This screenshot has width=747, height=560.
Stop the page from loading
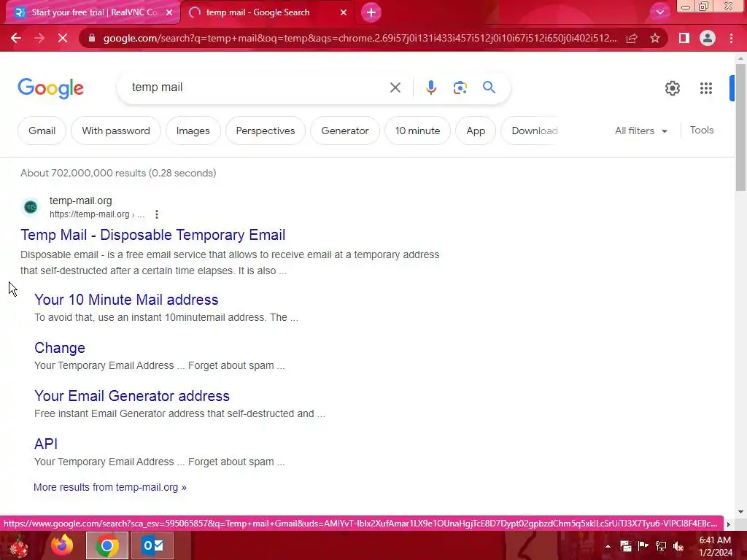point(63,38)
